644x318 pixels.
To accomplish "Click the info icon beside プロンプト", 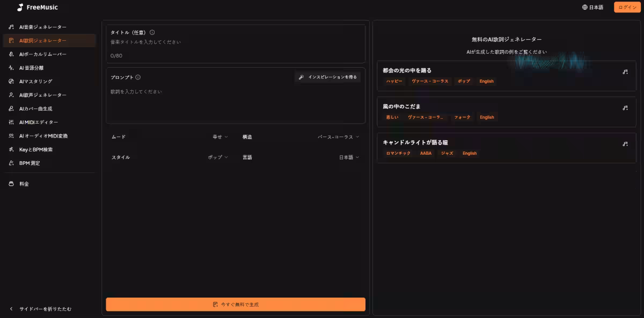I will coord(138,77).
